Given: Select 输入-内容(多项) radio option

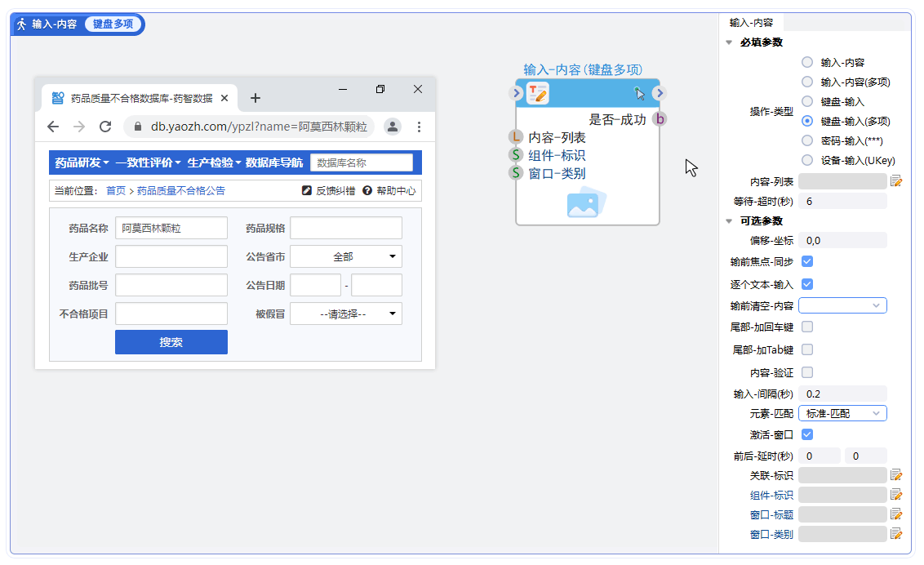Looking at the screenshot, I should 807,82.
